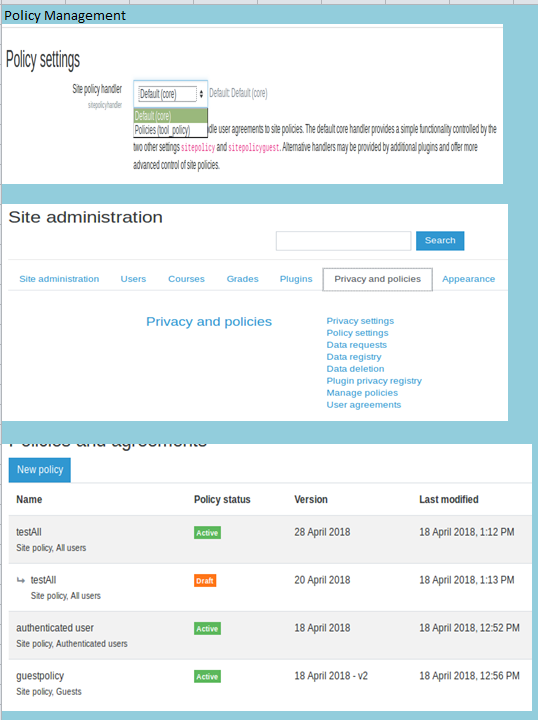The height and width of the screenshot is (720, 538).
Task: Click the blue Search button
Action: pyautogui.click(x=440, y=241)
